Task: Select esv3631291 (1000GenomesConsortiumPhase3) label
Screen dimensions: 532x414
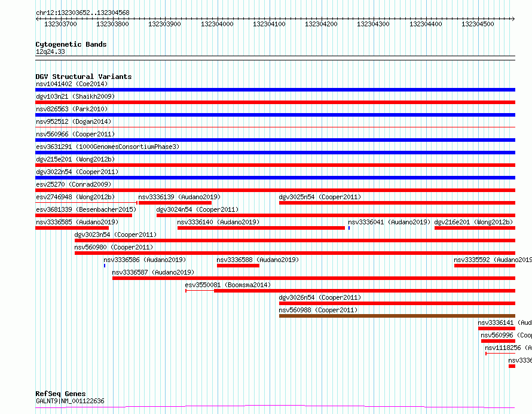Action: [x=108, y=147]
